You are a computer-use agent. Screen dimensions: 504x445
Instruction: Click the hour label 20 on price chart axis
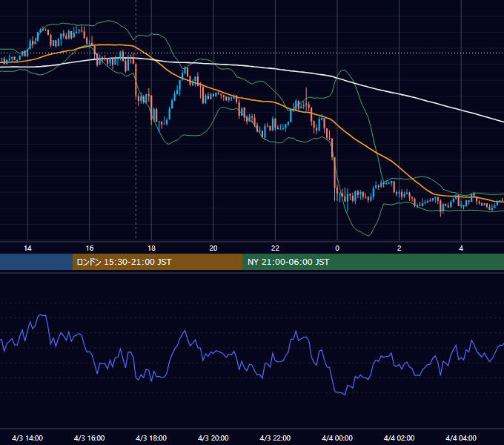coord(213,248)
